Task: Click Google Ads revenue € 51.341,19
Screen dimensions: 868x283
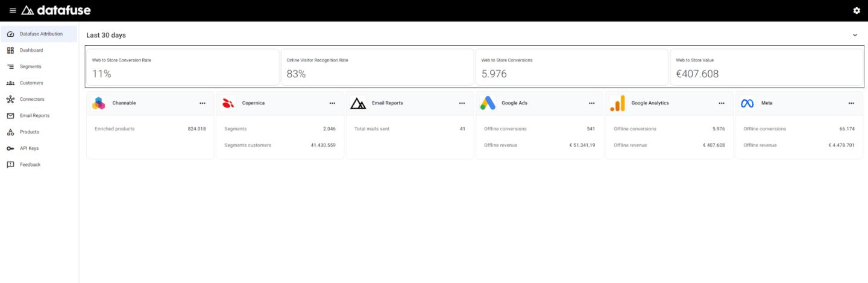Action: point(582,145)
